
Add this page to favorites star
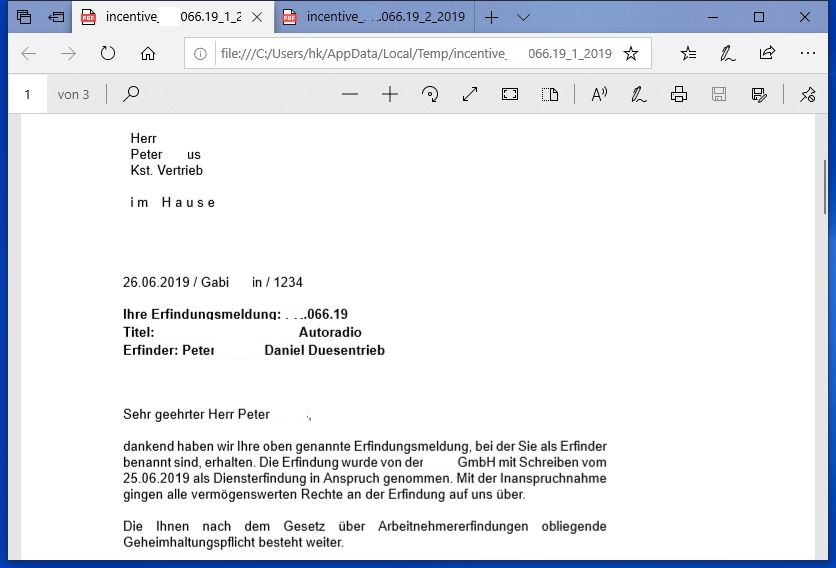[x=631, y=53]
